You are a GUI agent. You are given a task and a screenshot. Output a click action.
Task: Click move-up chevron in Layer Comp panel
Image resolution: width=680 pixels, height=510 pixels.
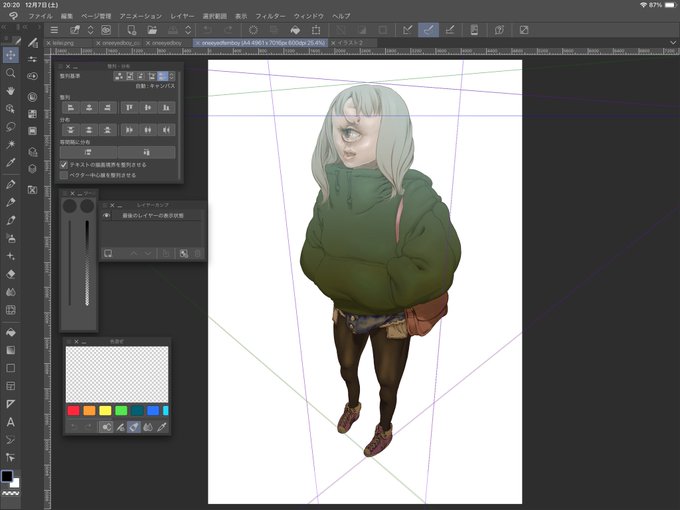(x=134, y=253)
